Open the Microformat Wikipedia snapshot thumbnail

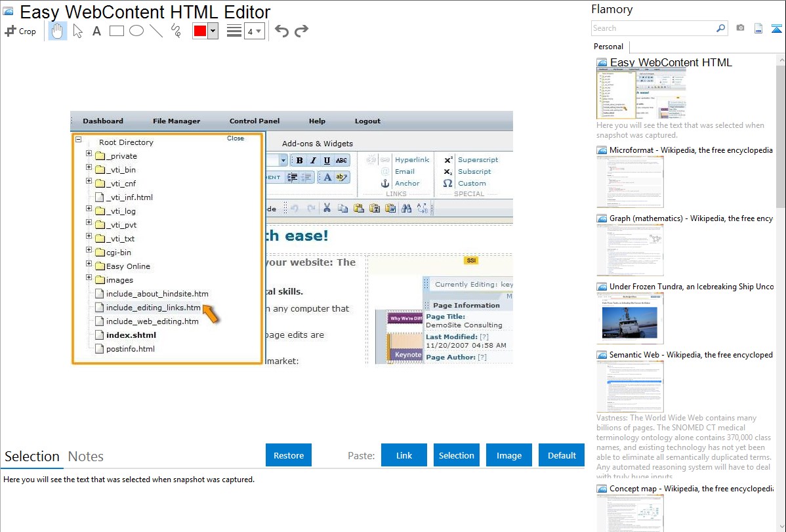tap(630, 182)
